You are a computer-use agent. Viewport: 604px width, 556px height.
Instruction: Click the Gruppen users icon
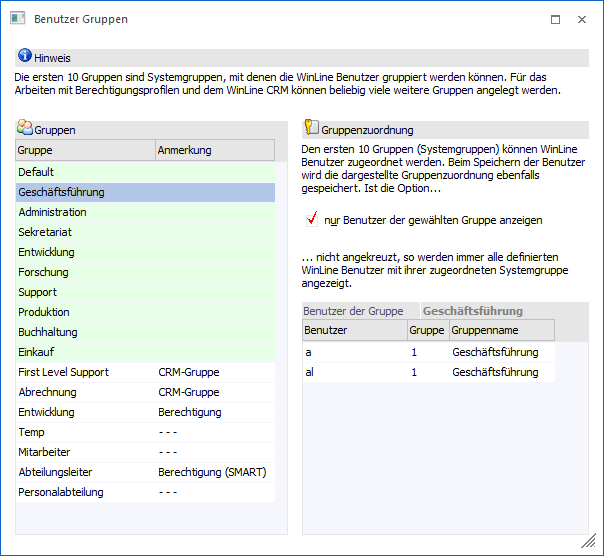click(x=25, y=129)
